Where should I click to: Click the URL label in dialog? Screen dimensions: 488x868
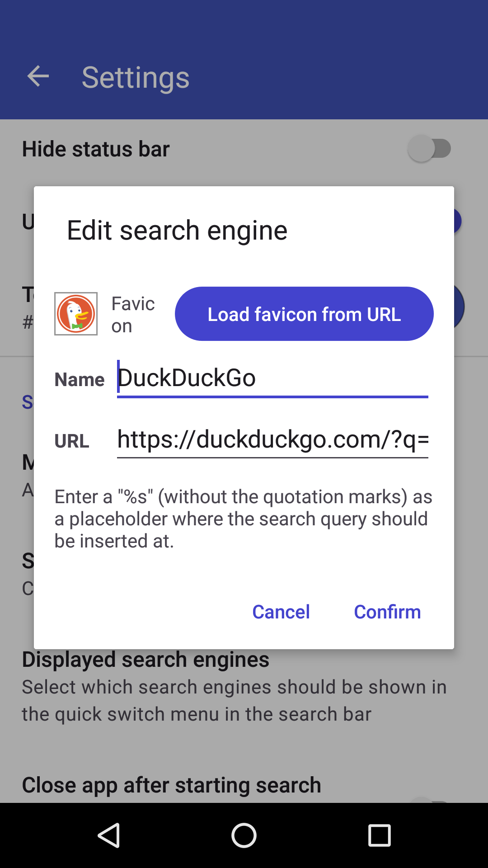72,441
